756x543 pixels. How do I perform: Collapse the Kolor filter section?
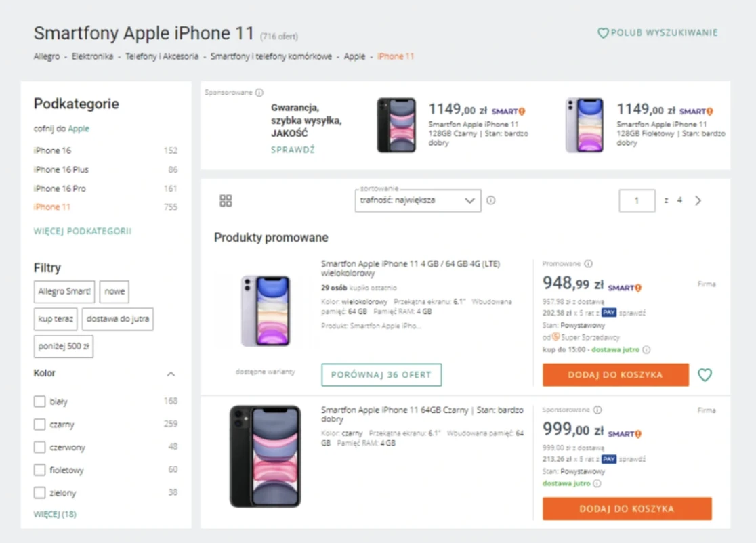pos(171,374)
